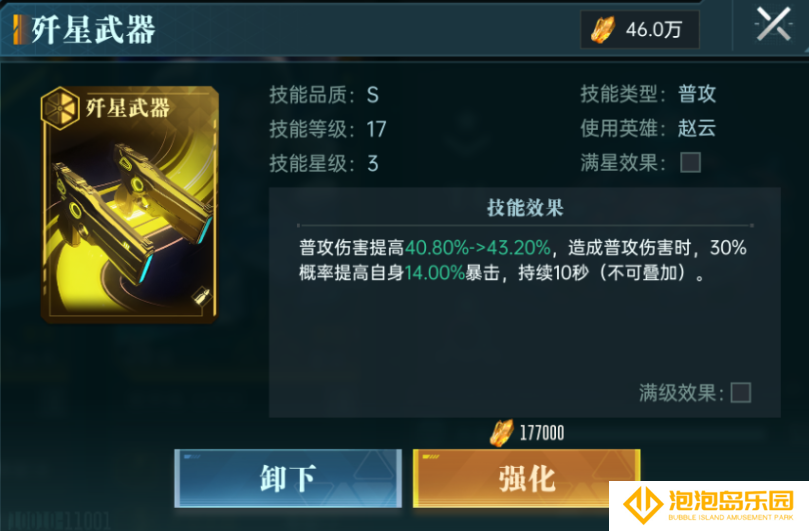Click the 177000 upgrade cost value

pyautogui.click(x=542, y=433)
